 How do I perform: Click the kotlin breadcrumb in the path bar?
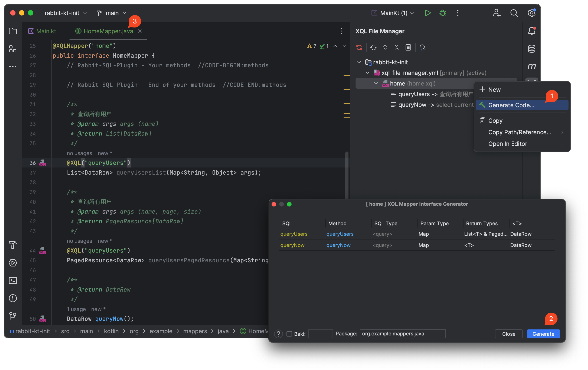point(111,331)
